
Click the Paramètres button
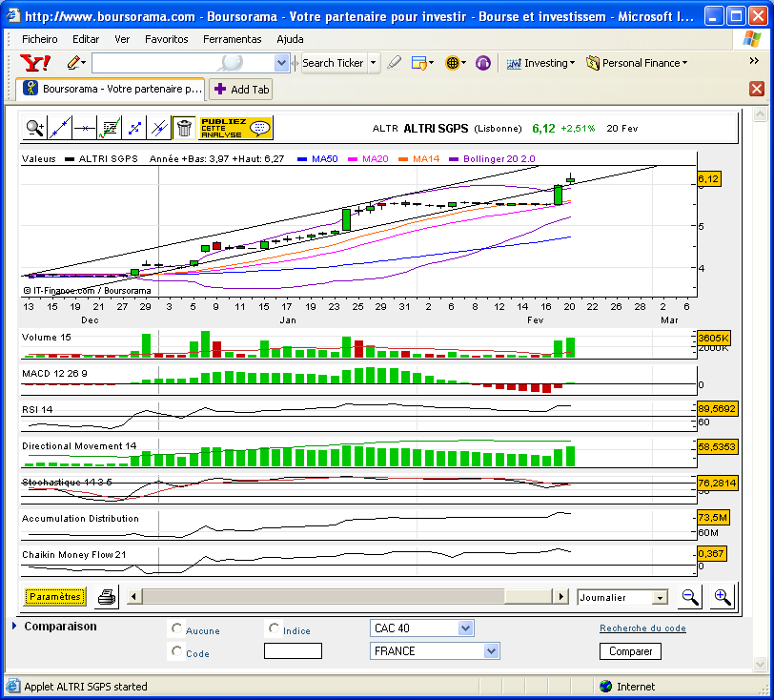click(54, 597)
